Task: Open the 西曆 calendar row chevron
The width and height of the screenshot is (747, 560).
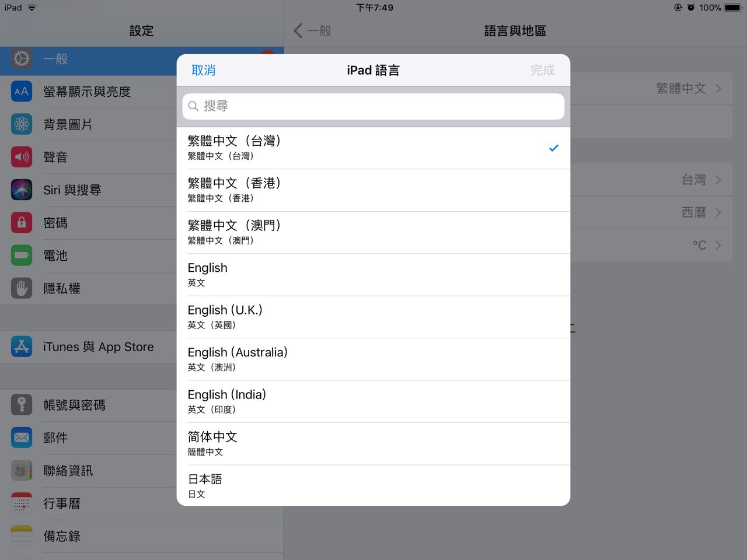Action: point(718,212)
